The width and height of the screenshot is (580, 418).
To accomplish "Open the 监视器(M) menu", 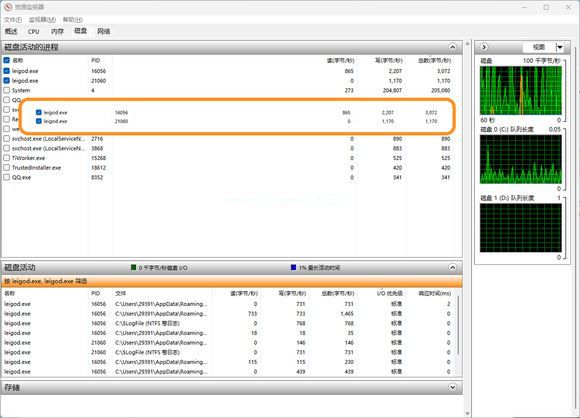I will pos(43,19).
